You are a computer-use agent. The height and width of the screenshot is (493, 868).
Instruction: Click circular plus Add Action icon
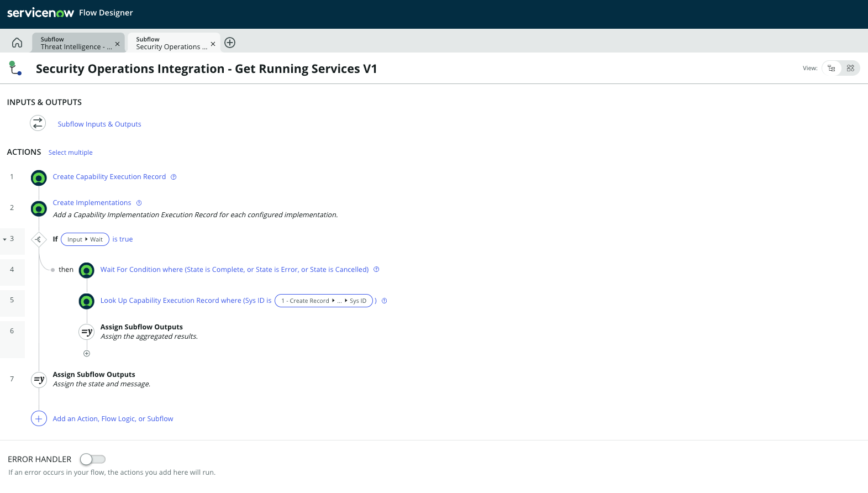coord(39,419)
